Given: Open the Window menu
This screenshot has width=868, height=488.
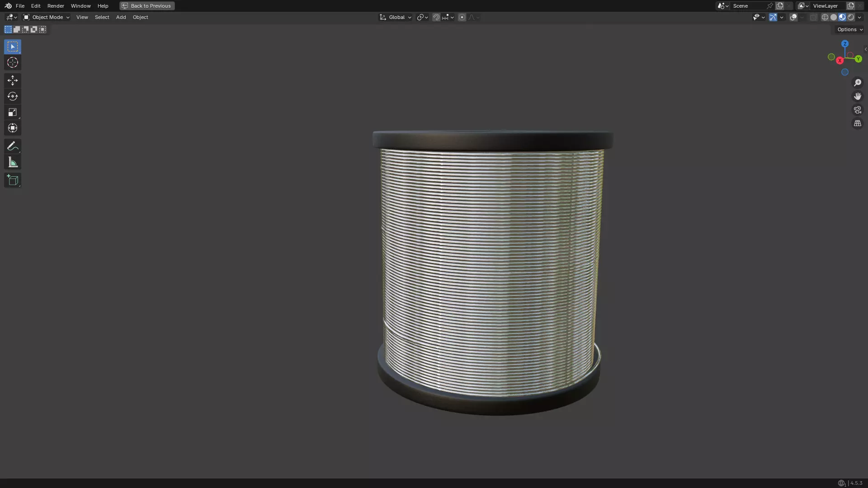Looking at the screenshot, I should pyautogui.click(x=80, y=6).
